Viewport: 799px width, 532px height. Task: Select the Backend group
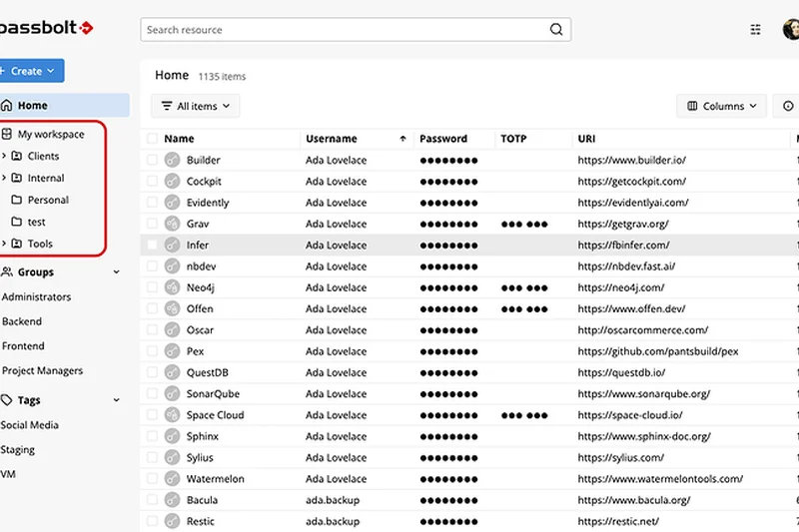[x=22, y=321]
